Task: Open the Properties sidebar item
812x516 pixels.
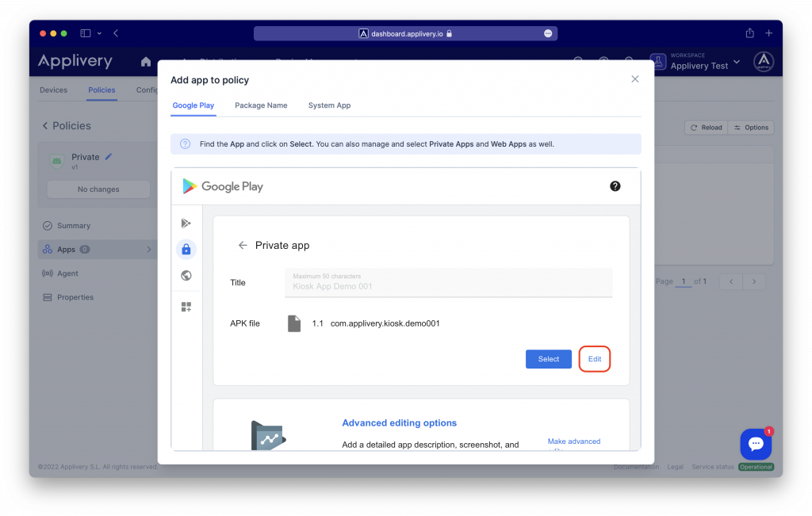Action: point(75,297)
